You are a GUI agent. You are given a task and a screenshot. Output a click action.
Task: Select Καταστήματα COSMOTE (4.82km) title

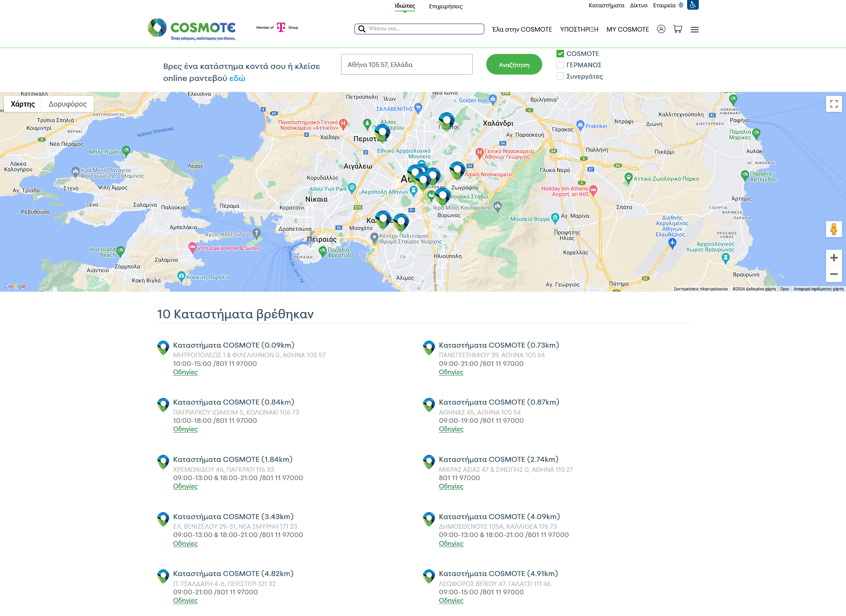[x=233, y=573]
